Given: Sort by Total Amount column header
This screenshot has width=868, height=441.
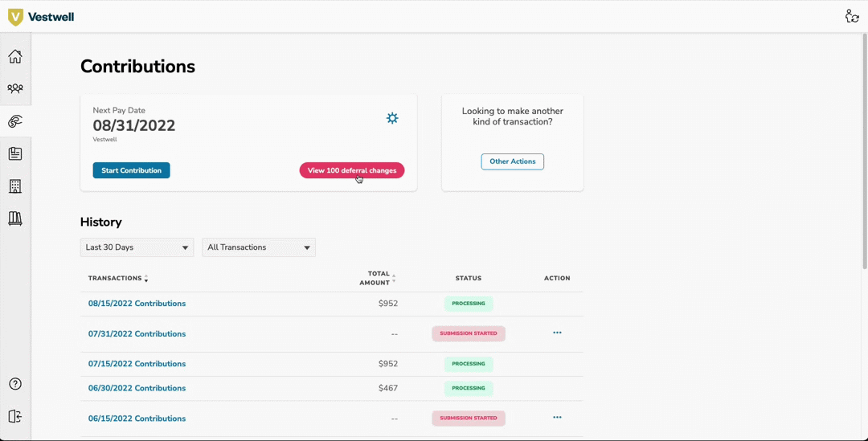Looking at the screenshot, I should (x=379, y=278).
